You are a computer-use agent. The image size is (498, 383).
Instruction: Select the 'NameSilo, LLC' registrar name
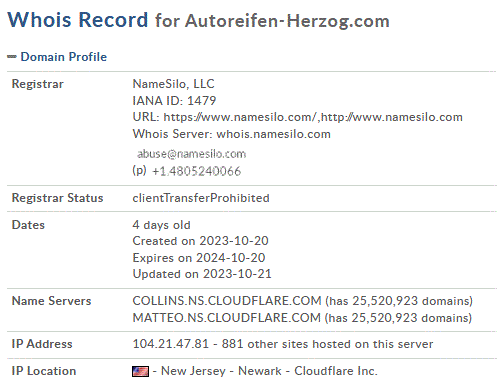173,84
